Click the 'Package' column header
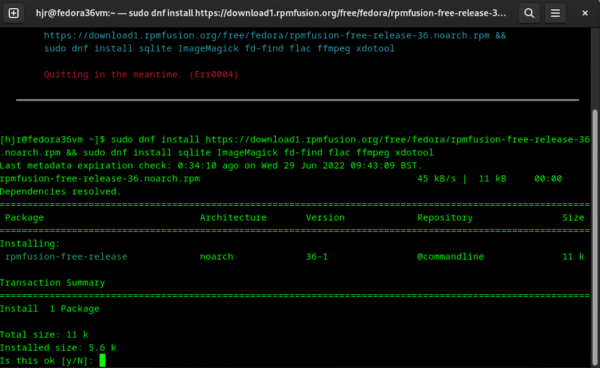This screenshot has height=368, width=600. tap(24, 218)
